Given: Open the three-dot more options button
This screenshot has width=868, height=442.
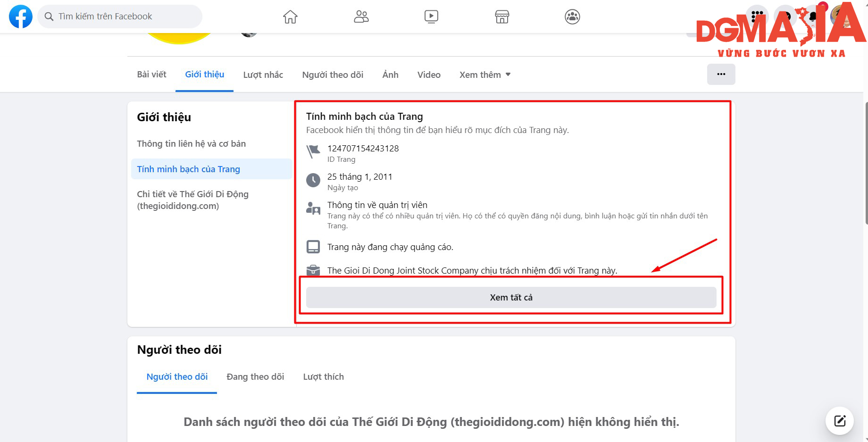Looking at the screenshot, I should click(721, 74).
